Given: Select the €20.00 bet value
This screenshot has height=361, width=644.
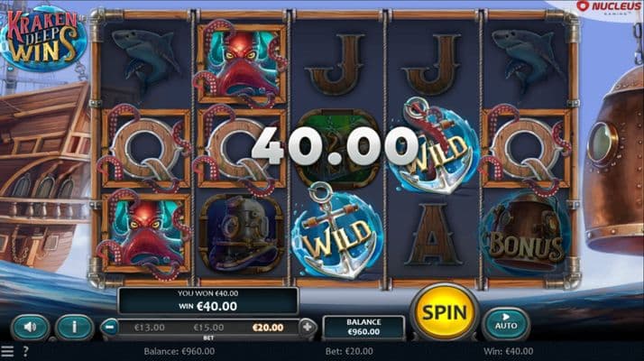Looking at the screenshot, I should click(268, 328).
